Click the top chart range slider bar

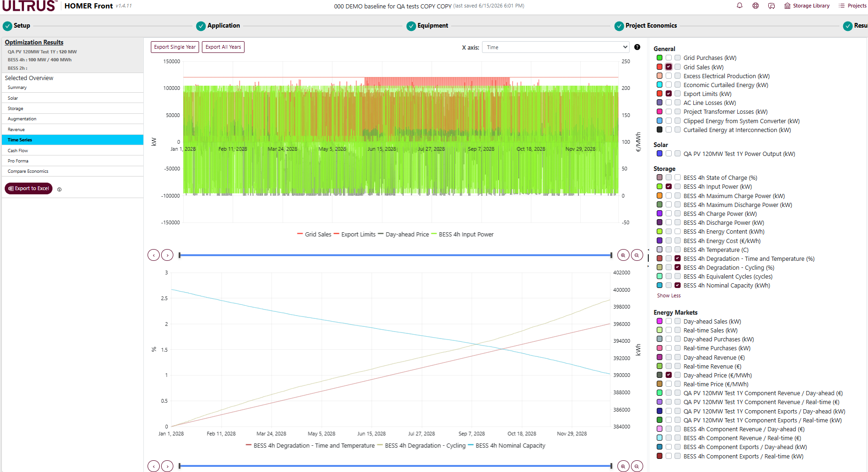(x=395, y=255)
